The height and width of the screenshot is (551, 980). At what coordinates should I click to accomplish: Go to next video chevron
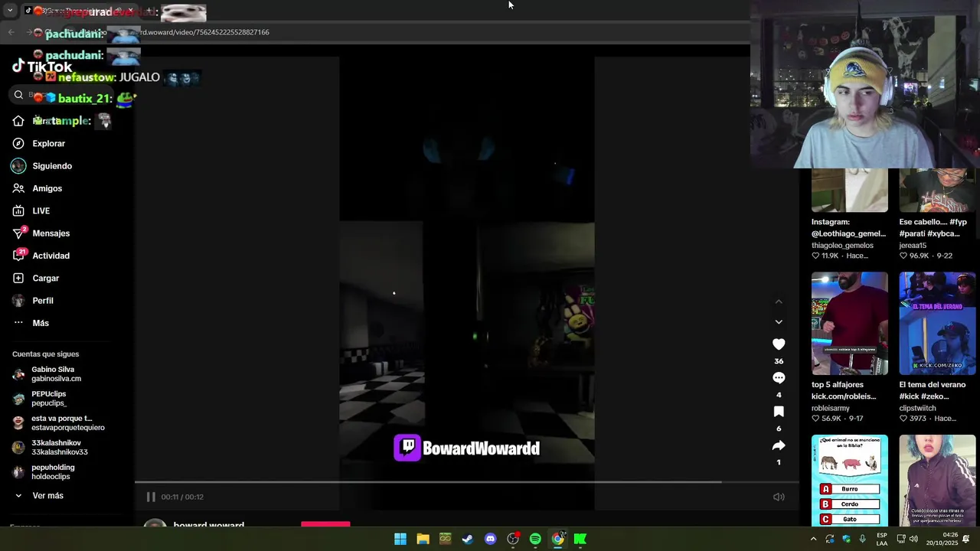tap(779, 322)
